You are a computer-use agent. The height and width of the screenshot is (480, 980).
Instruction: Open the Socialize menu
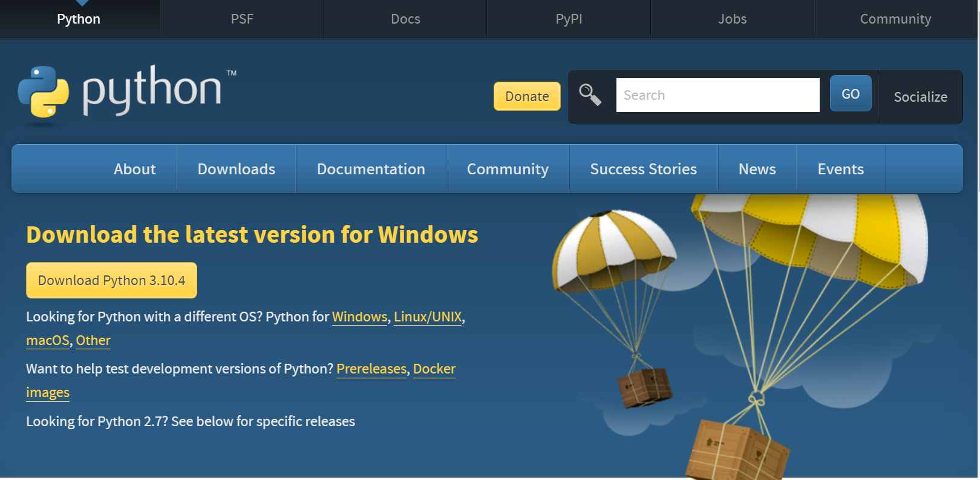click(921, 97)
